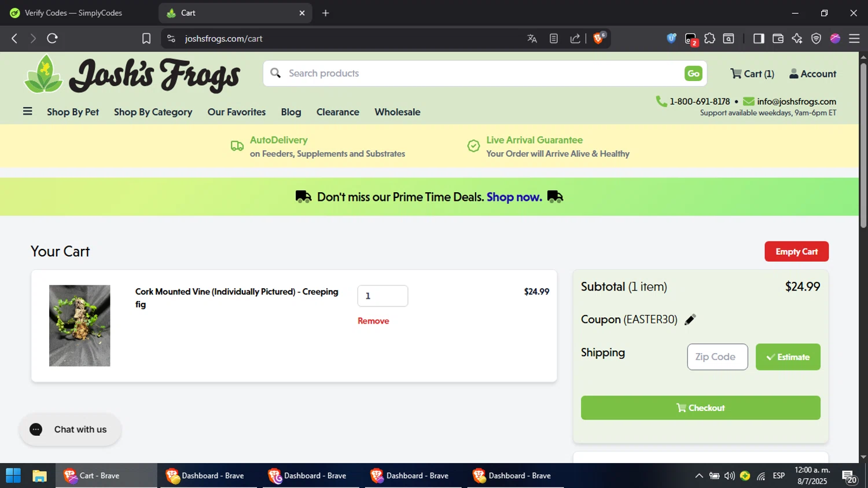Open the Brave Wallet icon
This screenshot has width=868, height=488.
coord(778,38)
